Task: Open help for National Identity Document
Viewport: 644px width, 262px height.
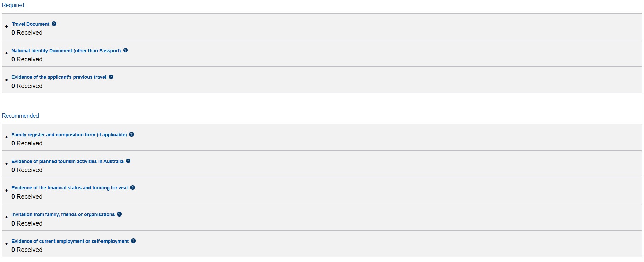Action: [125, 50]
